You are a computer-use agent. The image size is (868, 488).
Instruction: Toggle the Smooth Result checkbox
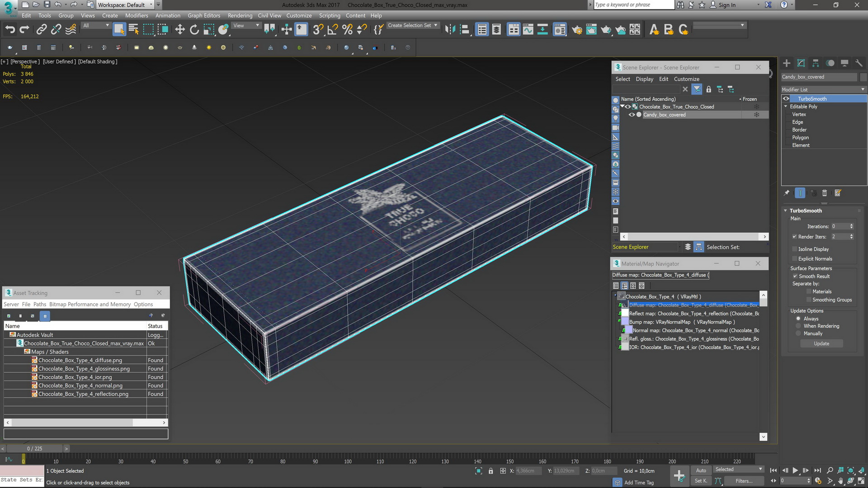pyautogui.click(x=795, y=277)
